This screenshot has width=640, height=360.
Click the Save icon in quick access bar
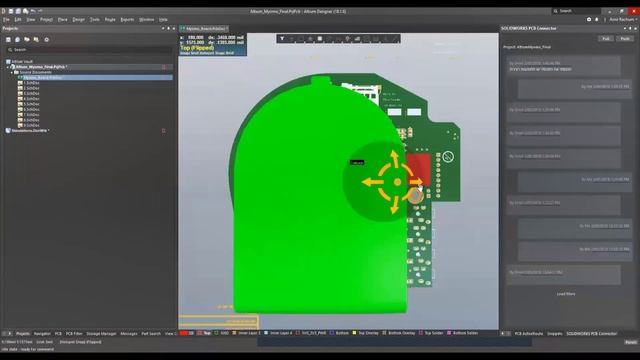coord(11,11)
